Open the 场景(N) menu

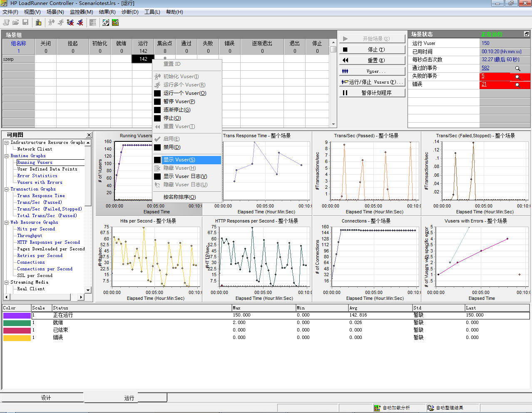55,12
